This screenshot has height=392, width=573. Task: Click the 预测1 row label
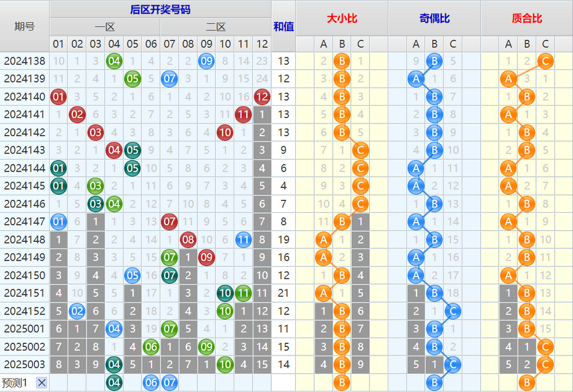(15, 383)
